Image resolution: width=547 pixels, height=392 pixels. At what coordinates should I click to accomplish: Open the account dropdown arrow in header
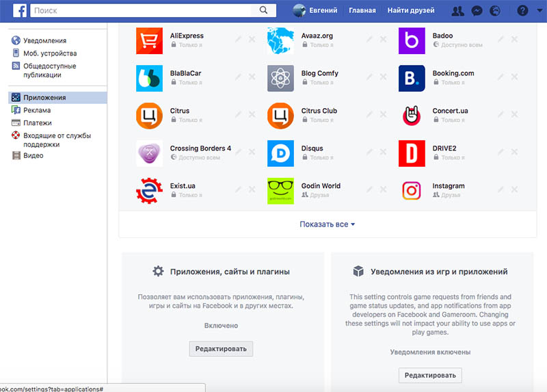click(x=539, y=11)
